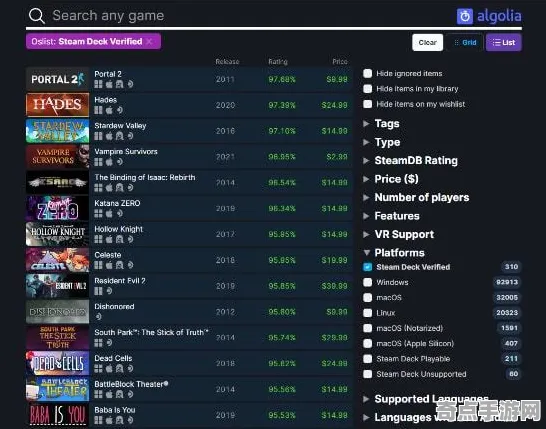
Task: Expand the Price ($) filter section
Action: 391,179
